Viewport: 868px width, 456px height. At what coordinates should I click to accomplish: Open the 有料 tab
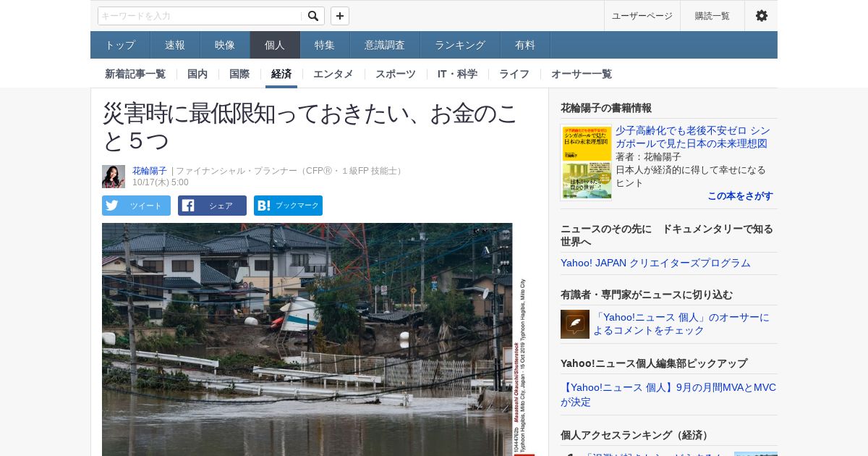(525, 45)
